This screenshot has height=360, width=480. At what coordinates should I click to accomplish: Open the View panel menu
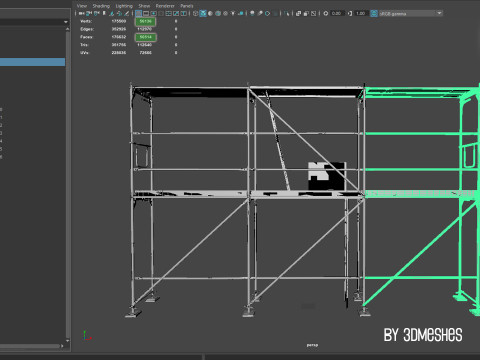(82, 6)
